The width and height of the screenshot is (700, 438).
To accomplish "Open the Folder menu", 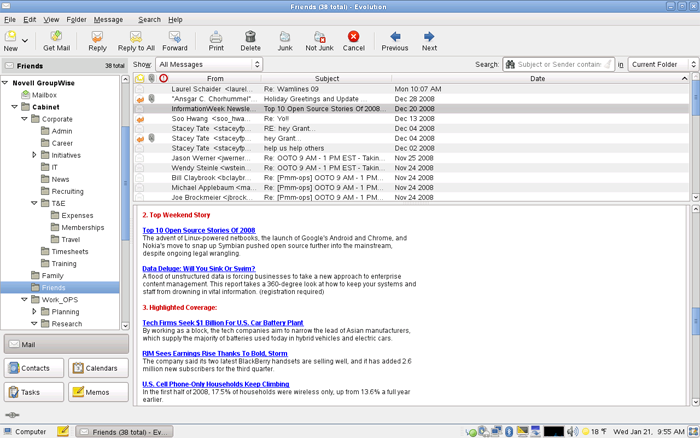I will pos(76,20).
